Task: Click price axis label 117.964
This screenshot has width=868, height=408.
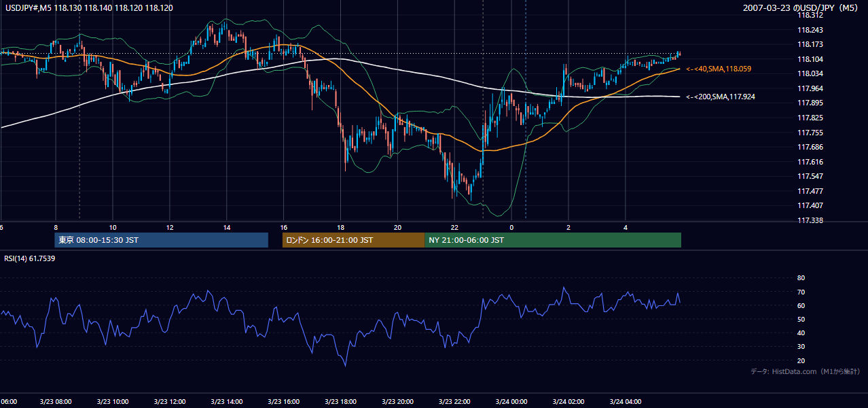Action: (810, 88)
